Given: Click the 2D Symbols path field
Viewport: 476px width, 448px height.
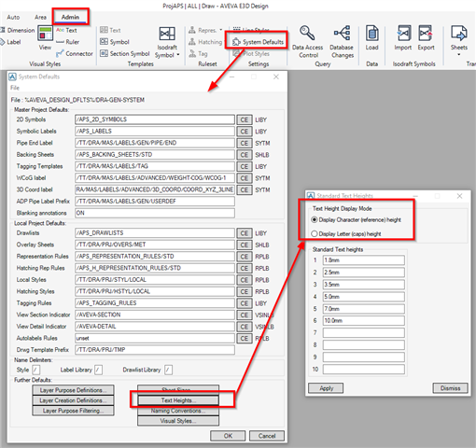Looking at the screenshot, I should coord(155,119).
